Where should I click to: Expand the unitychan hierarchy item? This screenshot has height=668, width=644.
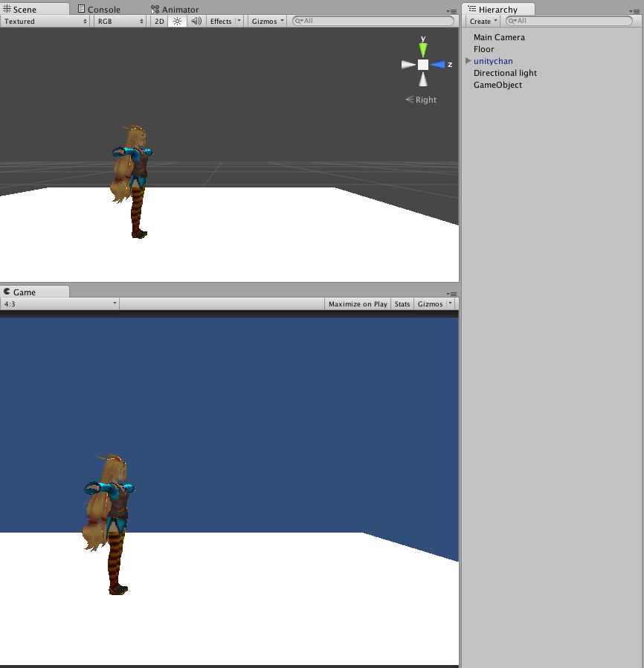[x=467, y=61]
